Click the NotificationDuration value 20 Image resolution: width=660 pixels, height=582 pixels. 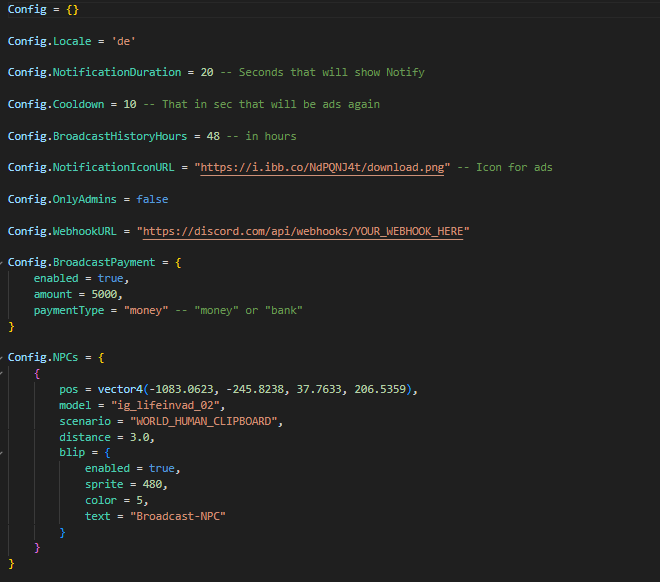tap(206, 72)
